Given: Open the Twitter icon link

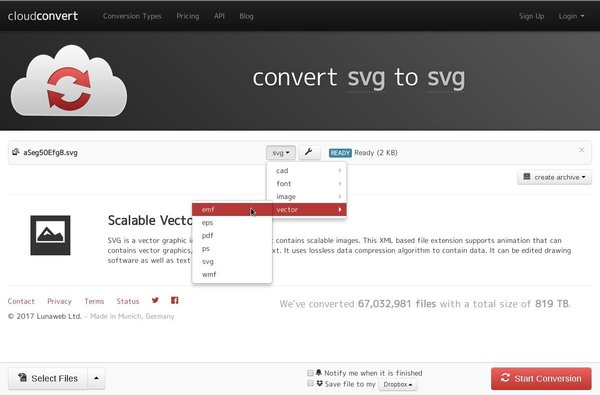Looking at the screenshot, I should pos(155,300).
